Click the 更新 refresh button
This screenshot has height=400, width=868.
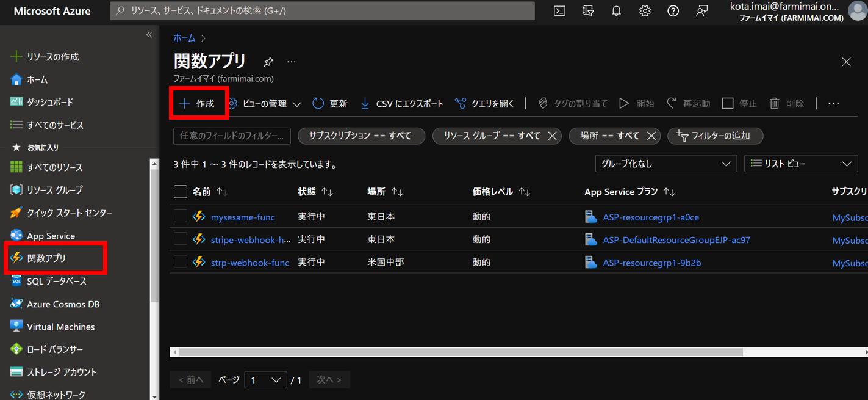tap(330, 104)
